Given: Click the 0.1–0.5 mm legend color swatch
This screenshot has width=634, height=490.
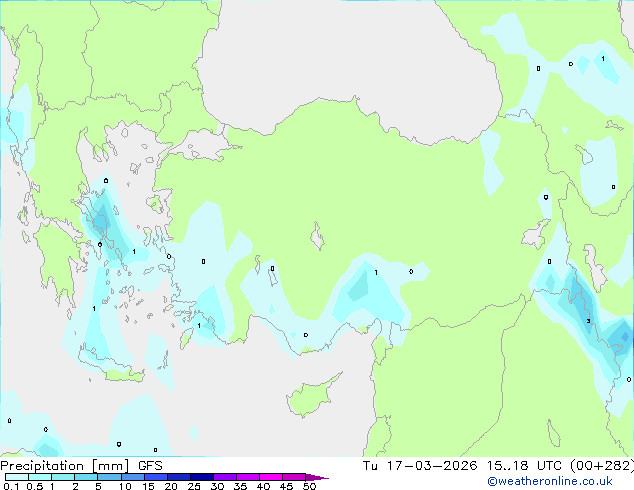Looking at the screenshot, I should coord(17,477).
